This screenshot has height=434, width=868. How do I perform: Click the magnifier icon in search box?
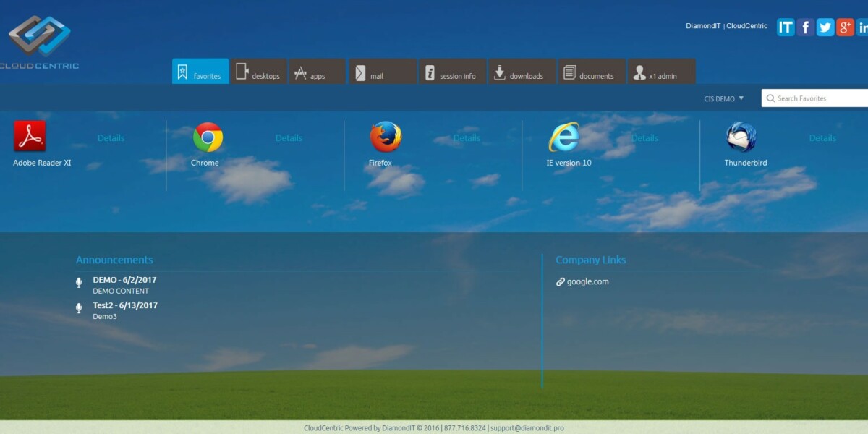pyautogui.click(x=770, y=98)
